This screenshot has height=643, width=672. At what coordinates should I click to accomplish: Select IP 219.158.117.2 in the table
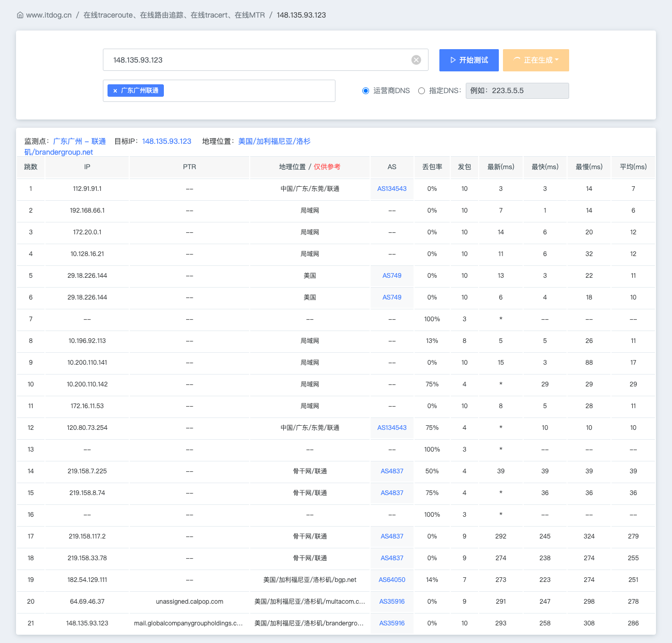tap(87, 536)
